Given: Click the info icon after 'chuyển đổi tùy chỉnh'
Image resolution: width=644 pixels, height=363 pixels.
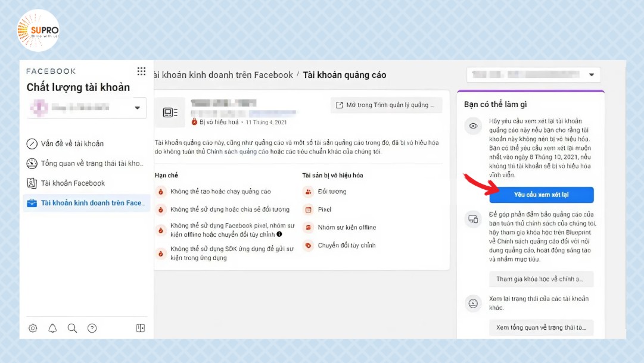Looking at the screenshot, I should coord(279,234).
